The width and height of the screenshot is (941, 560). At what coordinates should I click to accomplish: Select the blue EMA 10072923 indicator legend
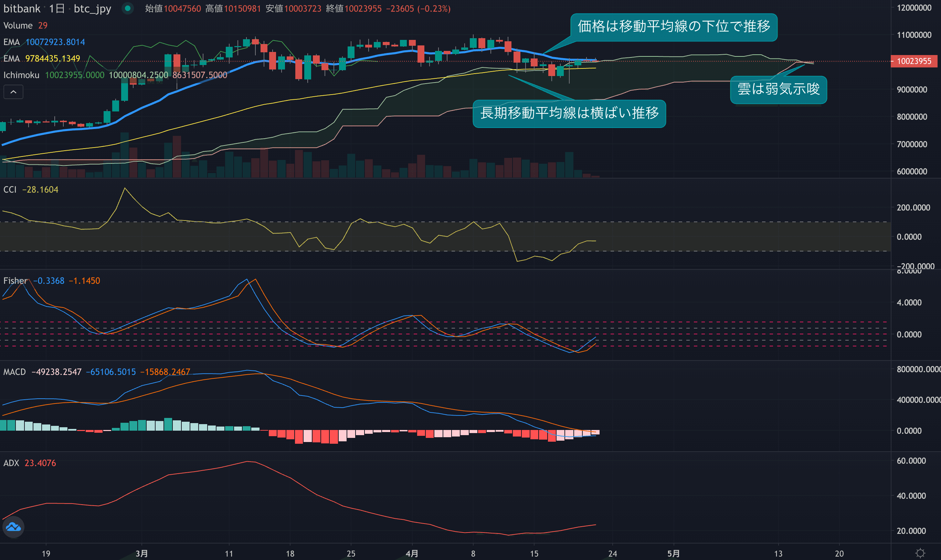pyautogui.click(x=11, y=42)
